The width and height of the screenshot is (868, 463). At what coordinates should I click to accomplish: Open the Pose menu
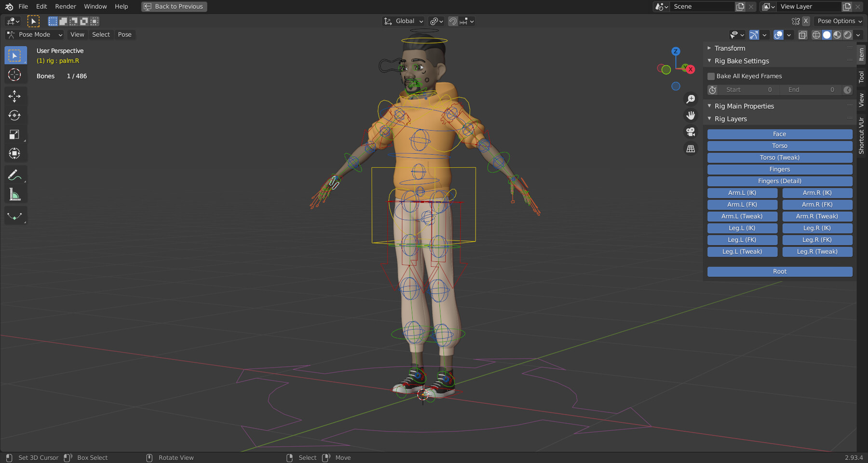pyautogui.click(x=124, y=34)
